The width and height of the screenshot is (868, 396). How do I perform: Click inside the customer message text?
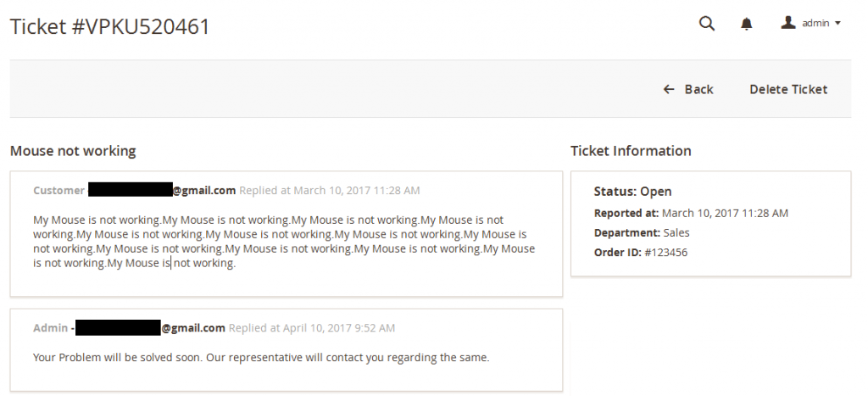(x=284, y=242)
